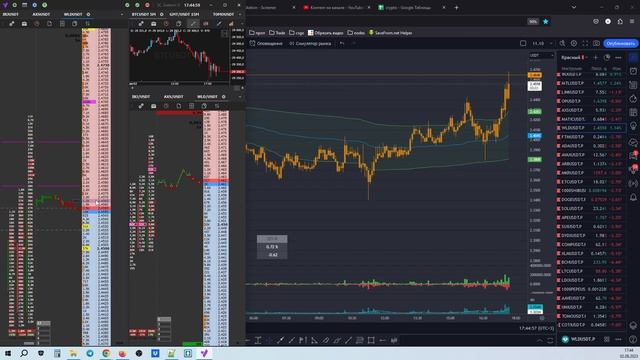Open the help question mark sidebar icon
This screenshot has width=640, height=360.
click(x=633, y=339)
